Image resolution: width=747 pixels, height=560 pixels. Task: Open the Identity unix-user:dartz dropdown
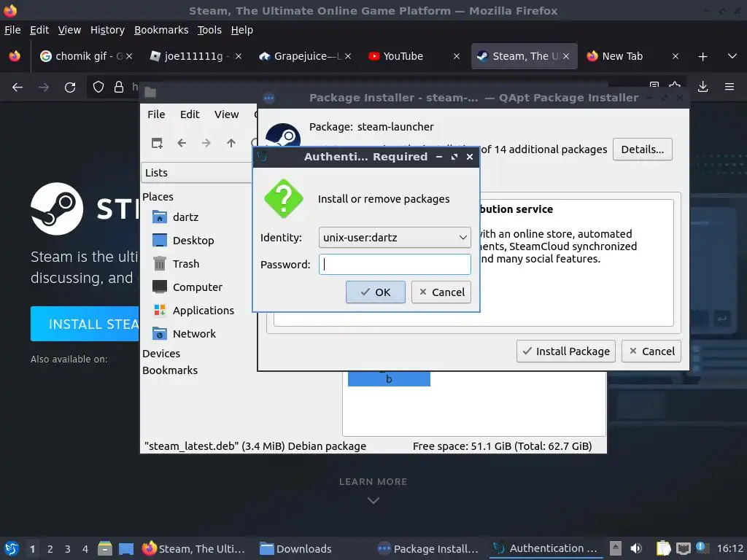pyautogui.click(x=395, y=237)
